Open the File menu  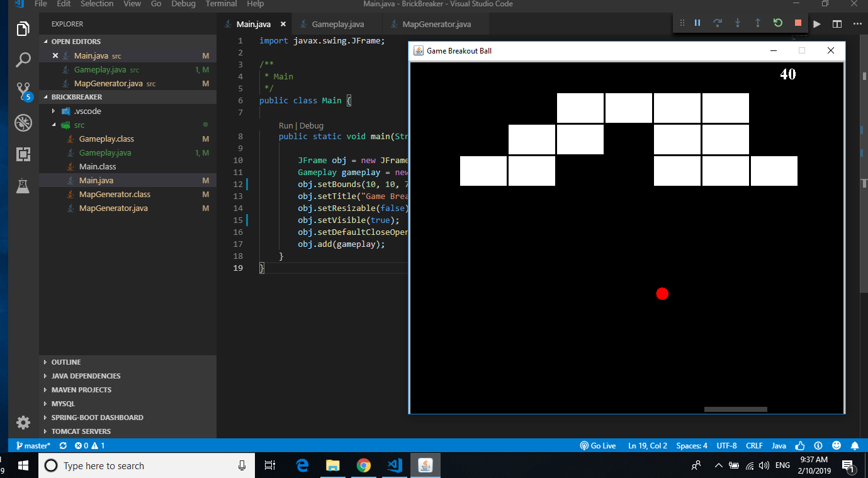pyautogui.click(x=41, y=4)
